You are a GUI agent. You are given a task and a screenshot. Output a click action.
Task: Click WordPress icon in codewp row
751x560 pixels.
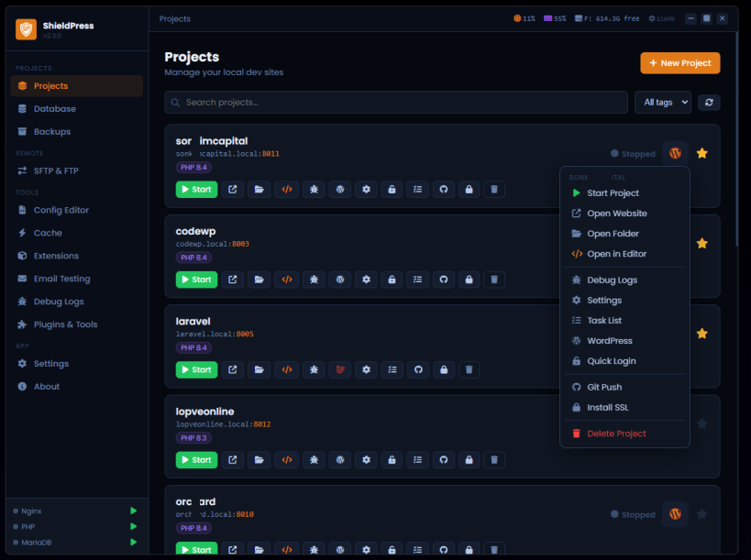click(x=340, y=280)
